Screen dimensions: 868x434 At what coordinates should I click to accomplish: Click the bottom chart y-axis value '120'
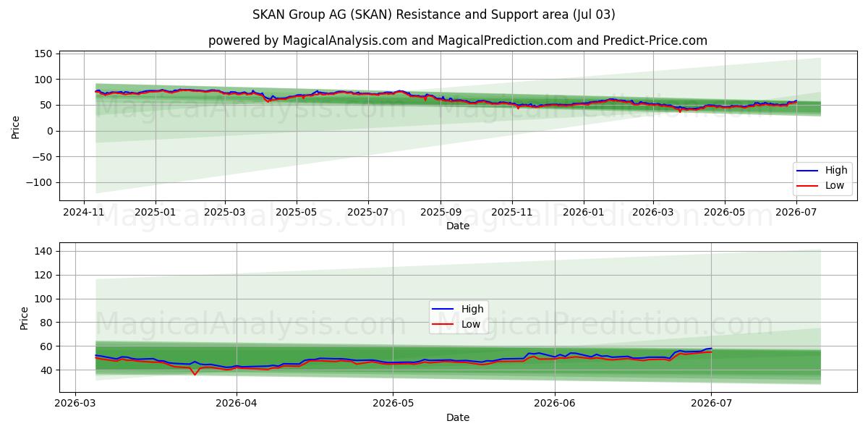[44, 275]
